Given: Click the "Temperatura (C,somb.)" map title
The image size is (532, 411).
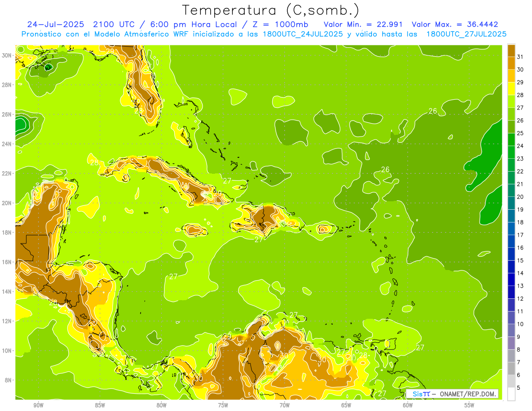Looking at the screenshot, I should point(270,11).
